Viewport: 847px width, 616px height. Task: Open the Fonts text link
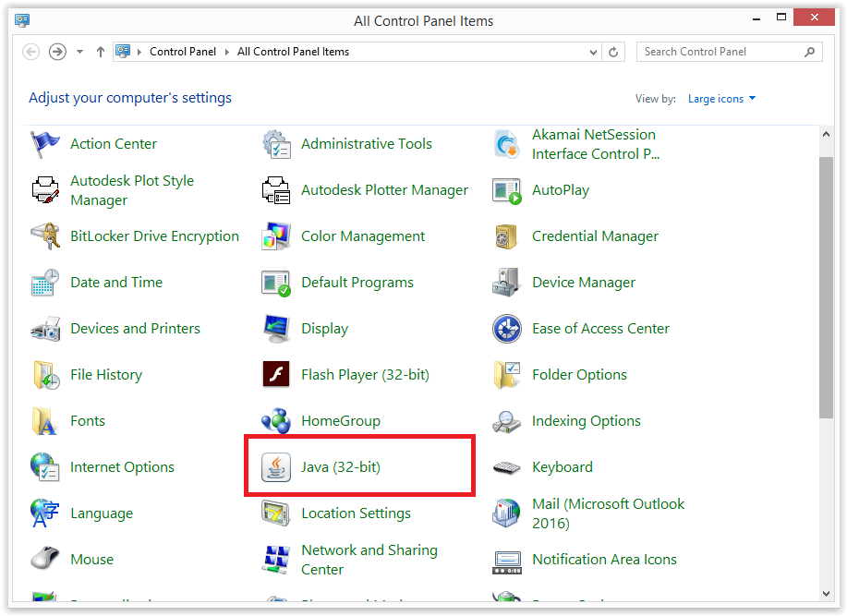pos(88,421)
